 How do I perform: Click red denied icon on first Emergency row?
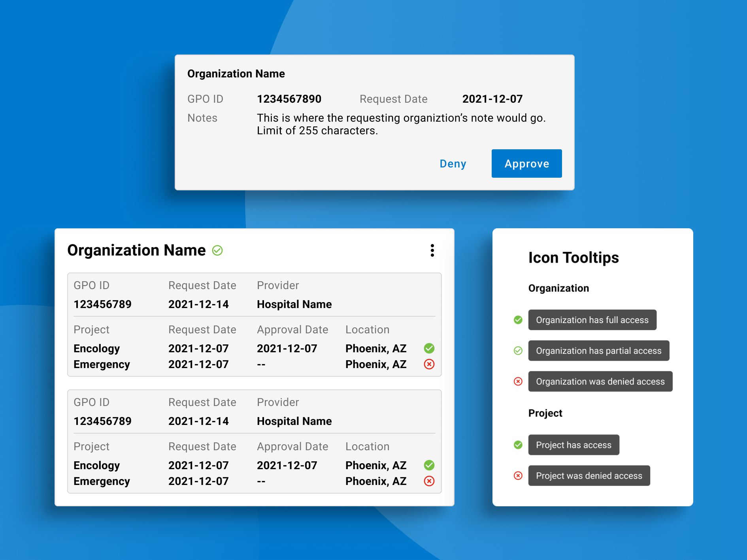pyautogui.click(x=429, y=364)
